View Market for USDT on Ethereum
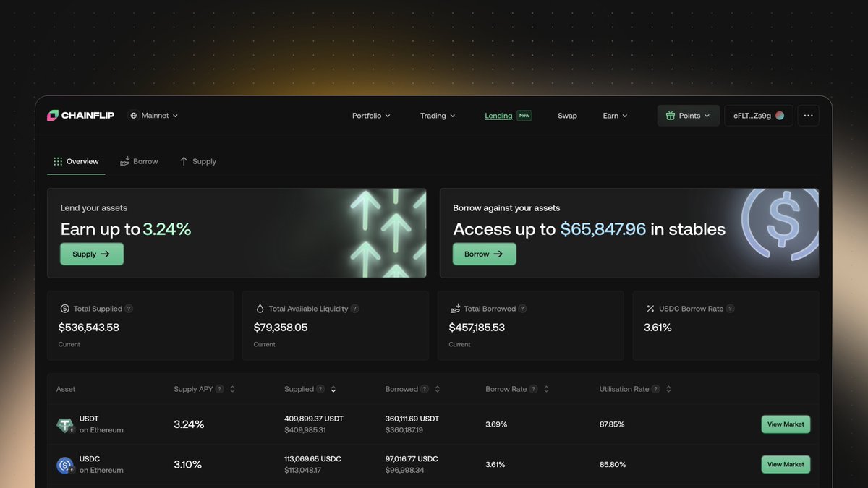868x488 pixels. click(786, 424)
